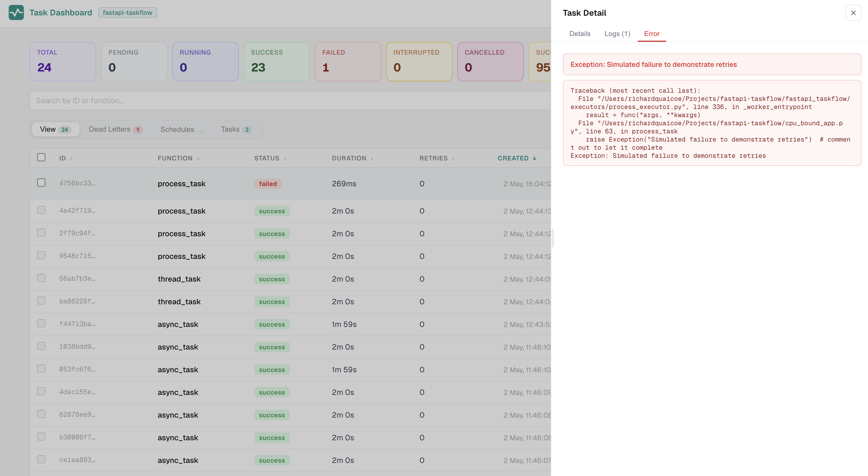
Task: Click process_task in the 9548c715 row
Action: [182, 257]
